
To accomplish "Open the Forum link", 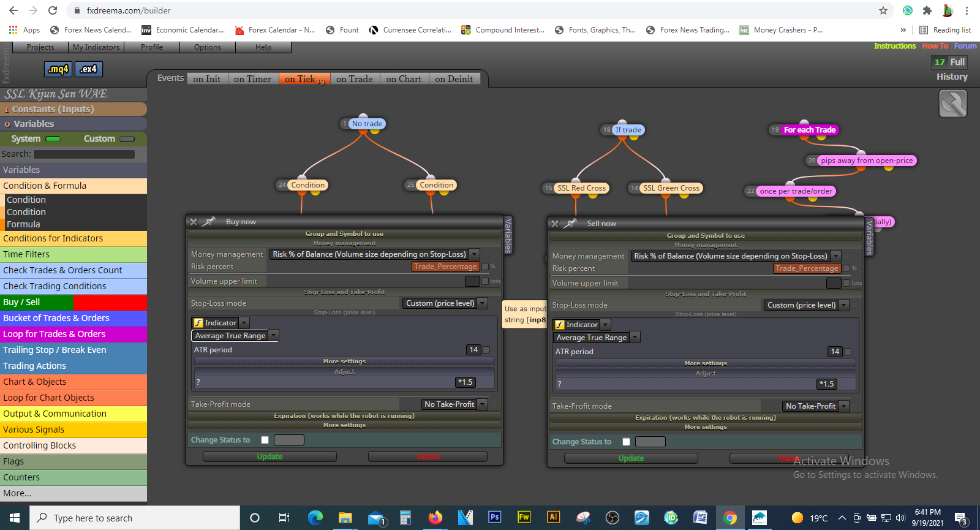I will tap(965, 46).
